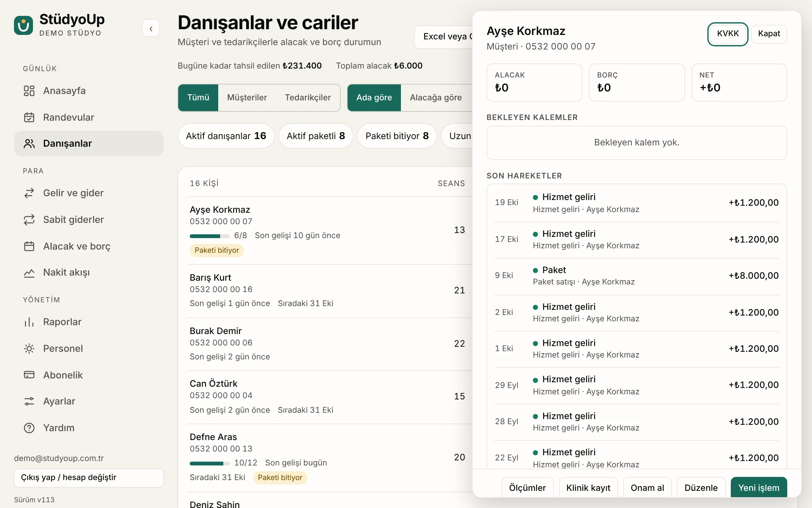Screen dimensions: 812x508
Task: Select Danışanlar people icon in sidebar
Action: (x=29, y=144)
